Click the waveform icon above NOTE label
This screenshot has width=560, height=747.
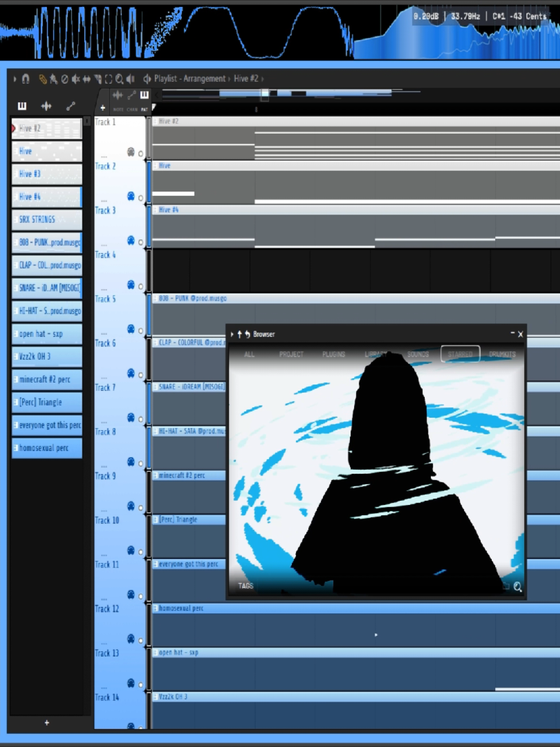tap(118, 95)
